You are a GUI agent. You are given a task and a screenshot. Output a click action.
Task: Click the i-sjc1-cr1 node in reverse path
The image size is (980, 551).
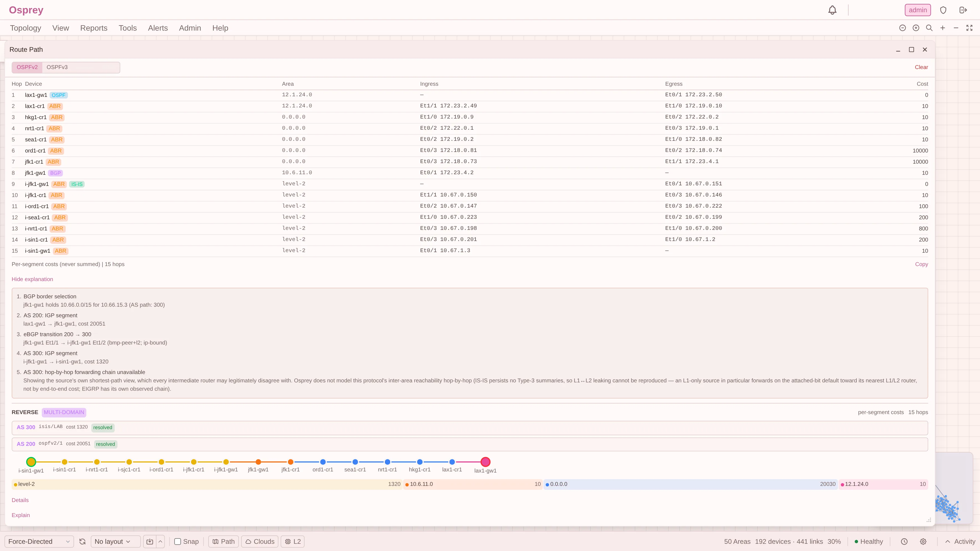pos(129,462)
